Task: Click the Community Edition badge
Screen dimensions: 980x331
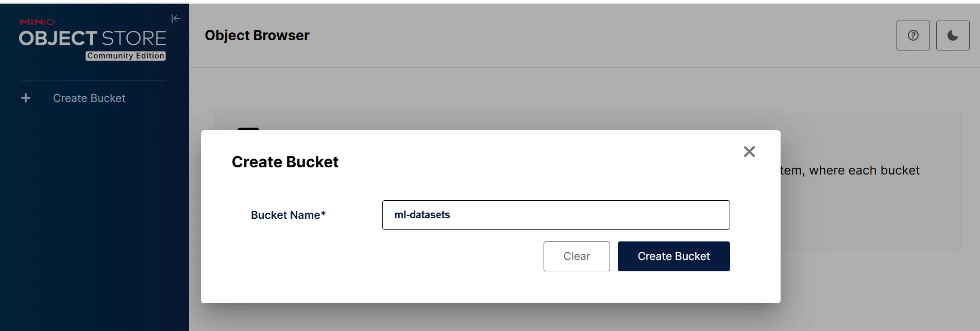Action: (x=125, y=56)
